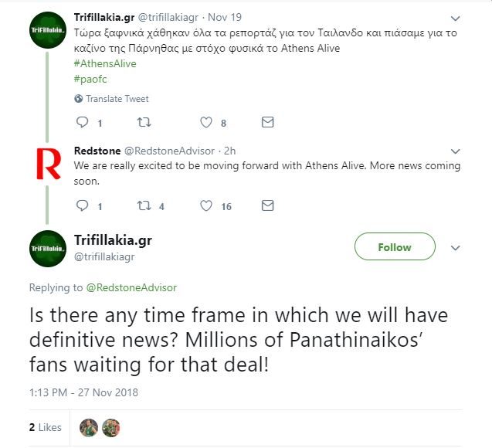Reply to the Redstone tweet
This screenshot has height=448, width=492.
(85, 206)
